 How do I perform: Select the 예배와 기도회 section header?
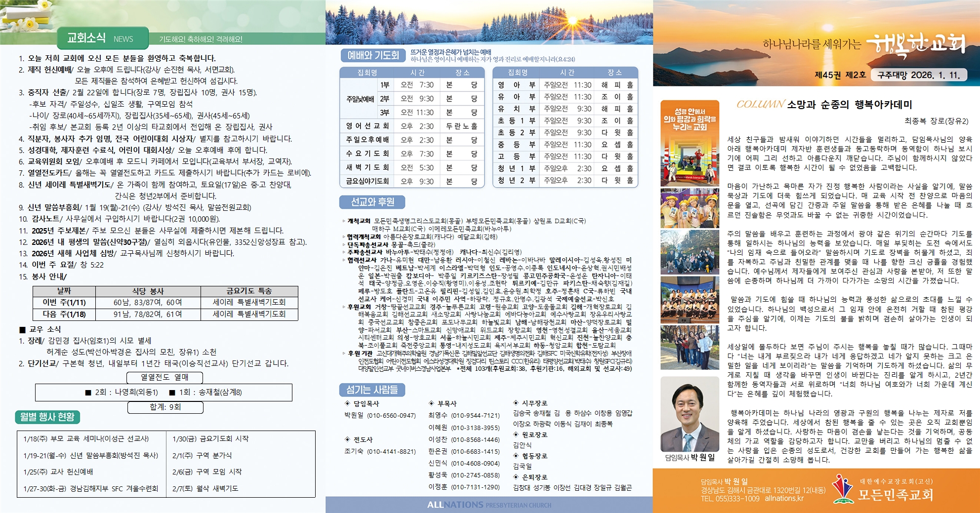click(x=373, y=55)
